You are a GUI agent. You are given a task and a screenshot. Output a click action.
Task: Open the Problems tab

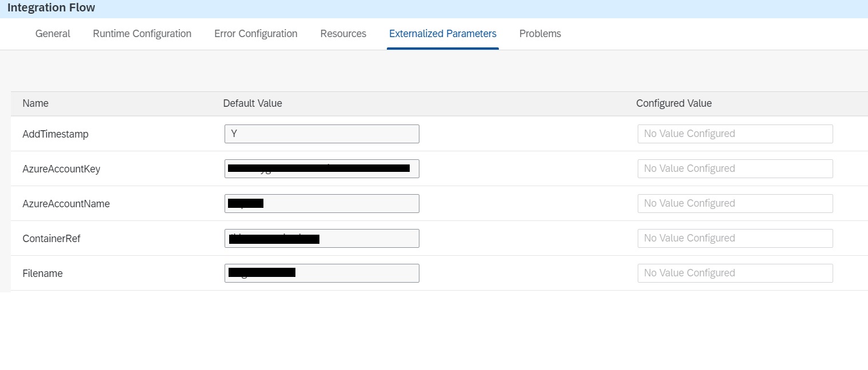539,34
